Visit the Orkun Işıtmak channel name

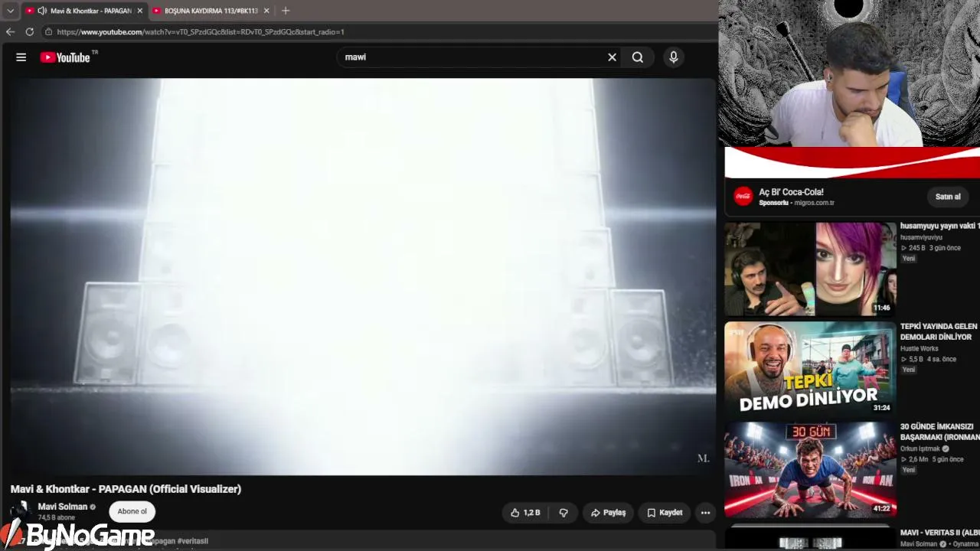click(x=921, y=449)
